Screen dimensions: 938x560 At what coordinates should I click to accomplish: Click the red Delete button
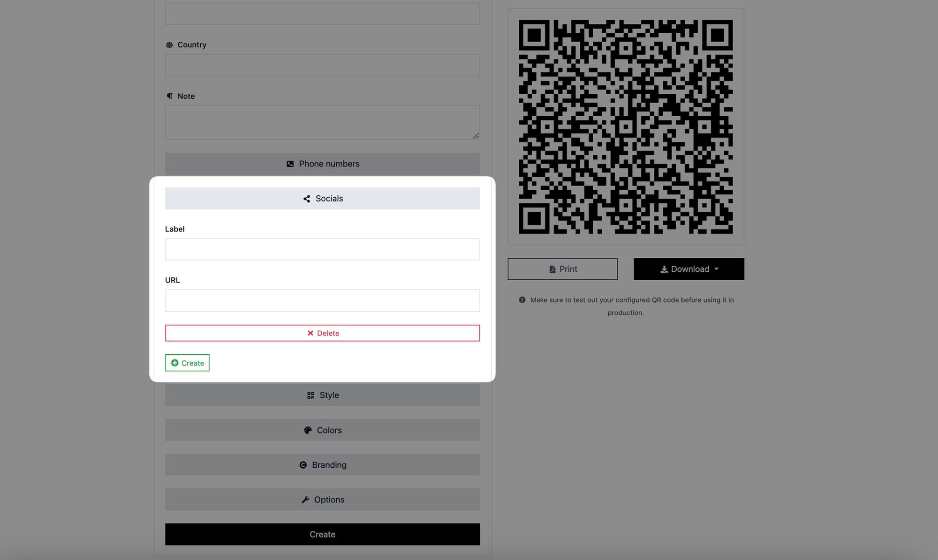click(x=322, y=333)
